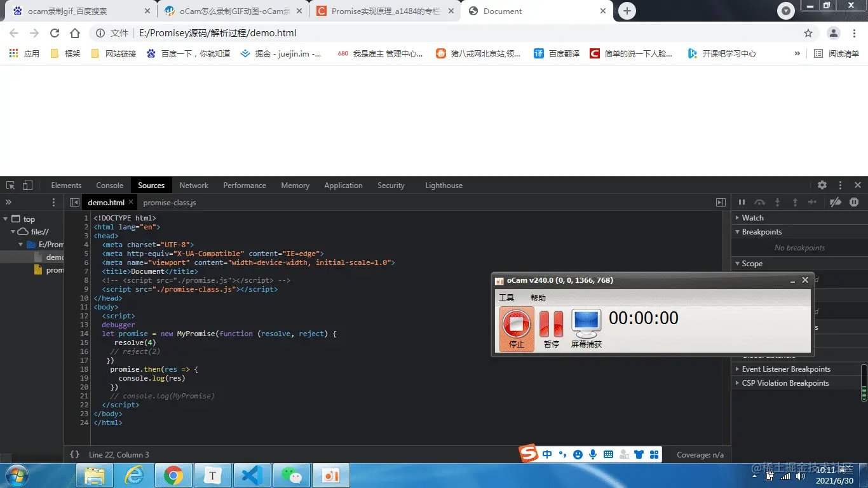Click the Windows Start button
The width and height of the screenshot is (868, 488).
click(x=16, y=475)
